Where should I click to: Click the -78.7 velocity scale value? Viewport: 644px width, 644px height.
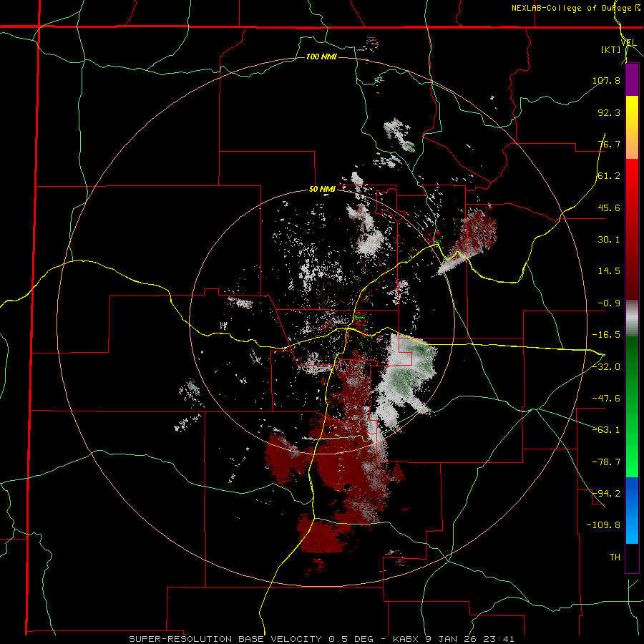tap(606, 462)
